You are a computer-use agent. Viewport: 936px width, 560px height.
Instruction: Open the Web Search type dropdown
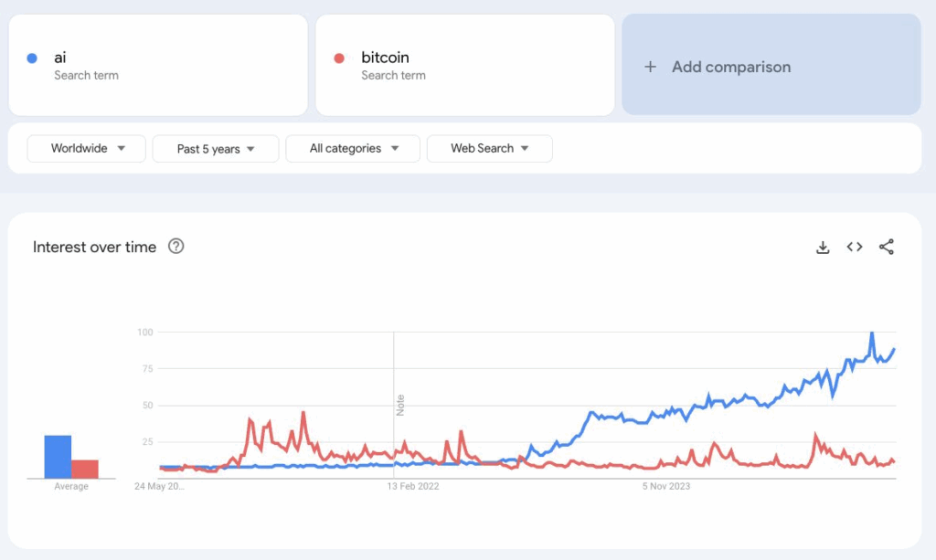click(x=489, y=148)
